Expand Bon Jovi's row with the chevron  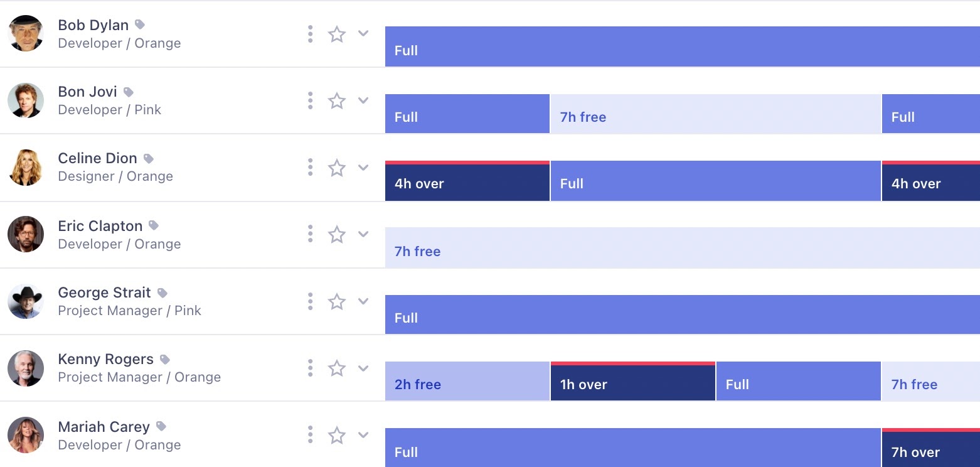click(363, 100)
